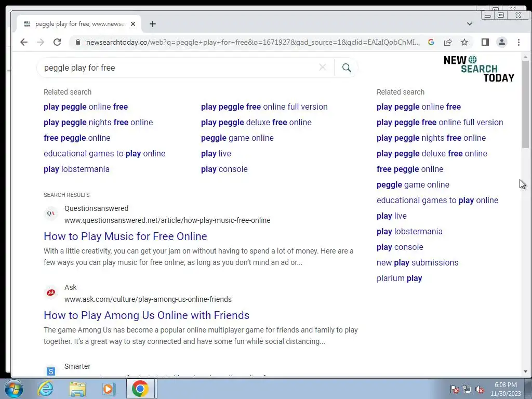Select the Chrome taskbar button
The height and width of the screenshot is (399, 532).
tap(140, 389)
